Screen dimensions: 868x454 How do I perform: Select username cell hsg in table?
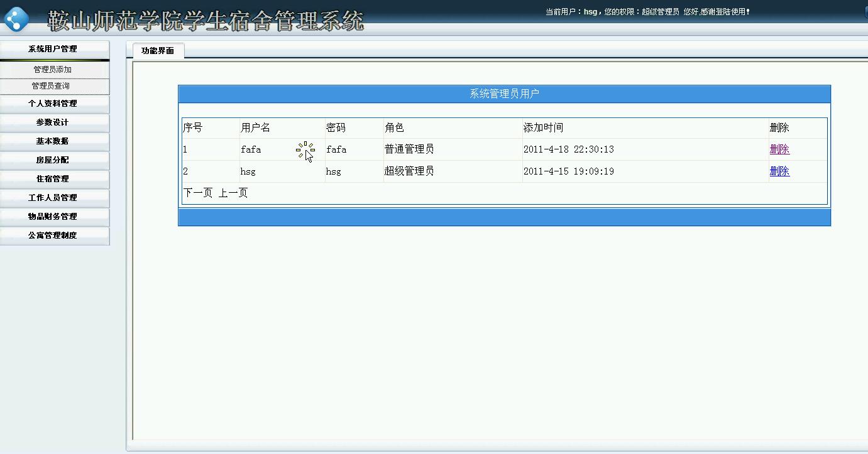pyautogui.click(x=248, y=171)
